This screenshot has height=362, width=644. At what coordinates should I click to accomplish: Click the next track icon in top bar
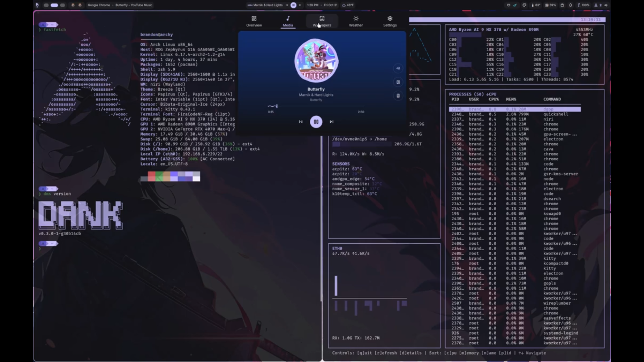(300, 5)
